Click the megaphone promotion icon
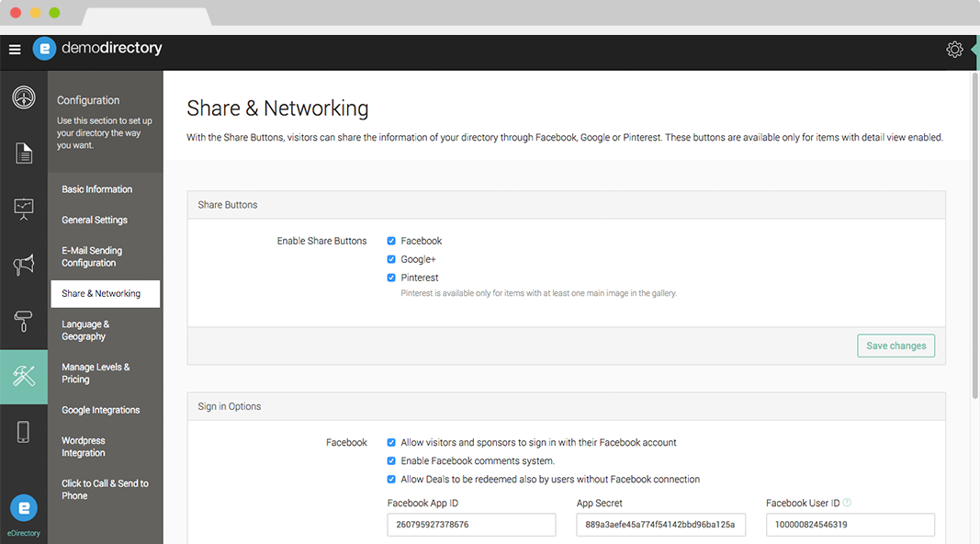 24,265
